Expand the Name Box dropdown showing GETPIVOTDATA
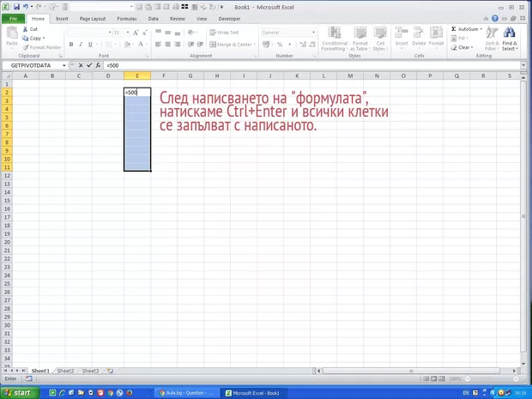532x399 pixels. (64, 65)
